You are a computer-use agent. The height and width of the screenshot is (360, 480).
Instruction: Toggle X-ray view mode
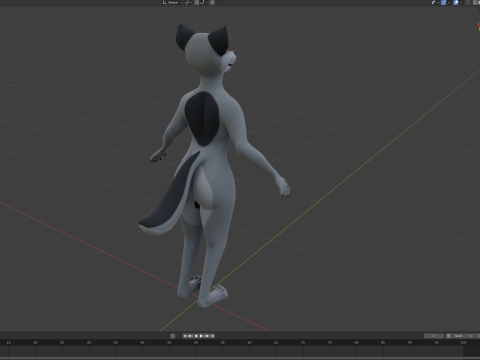[468, 2]
